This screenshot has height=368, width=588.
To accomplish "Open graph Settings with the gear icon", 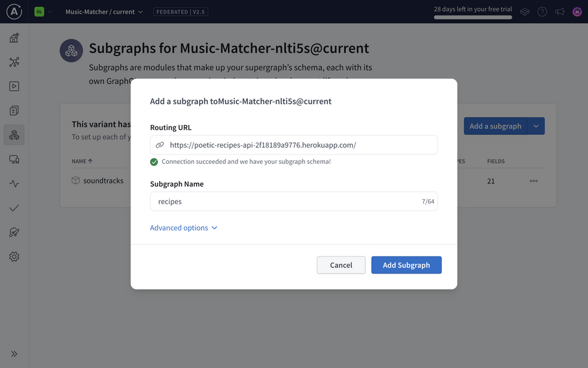I will point(14,256).
